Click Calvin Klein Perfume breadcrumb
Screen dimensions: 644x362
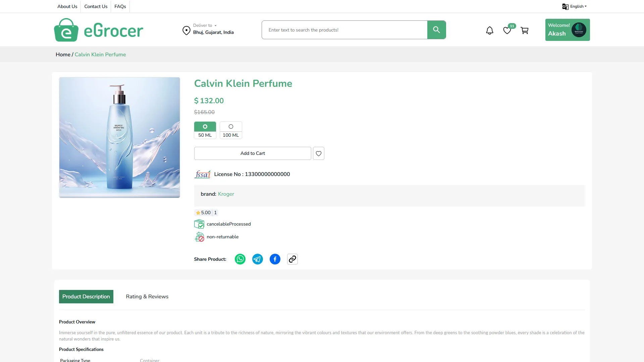click(x=100, y=55)
